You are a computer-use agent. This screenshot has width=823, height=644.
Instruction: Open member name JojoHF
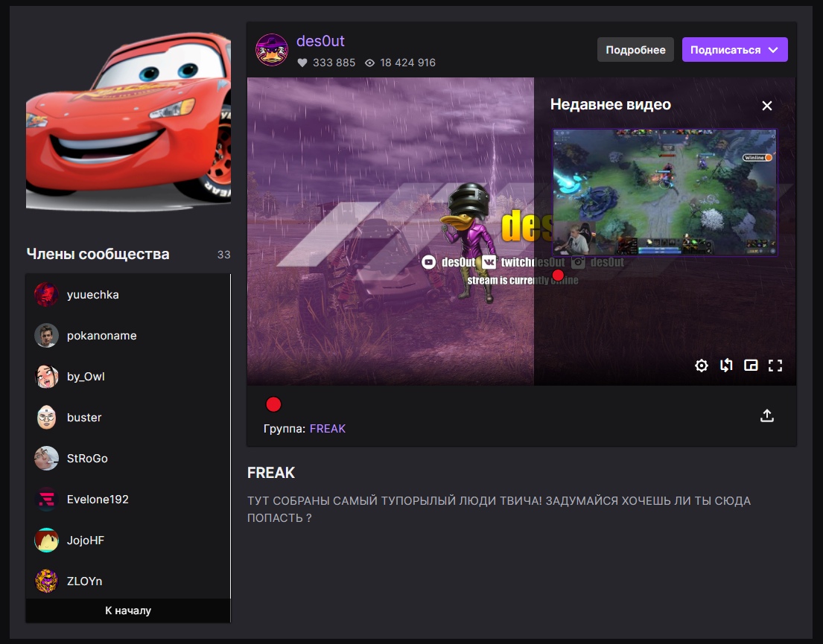click(86, 541)
